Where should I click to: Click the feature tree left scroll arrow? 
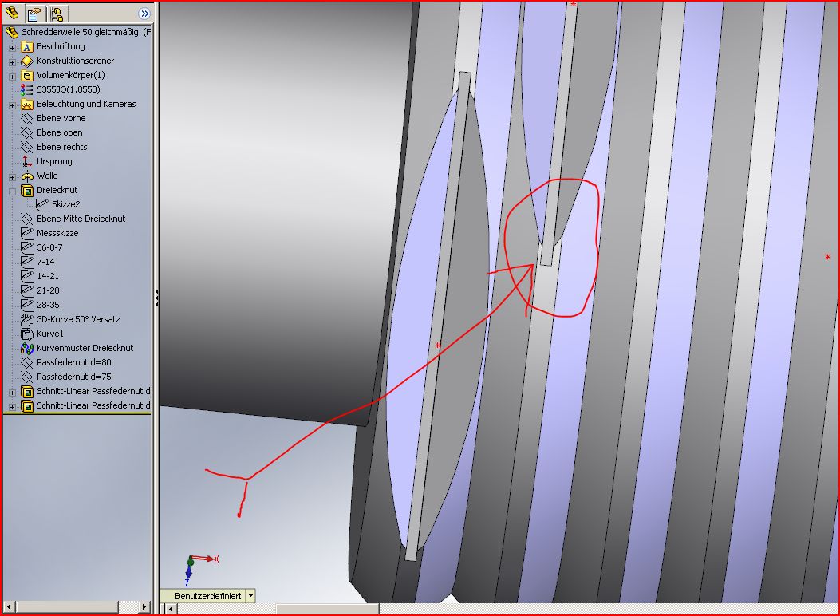pos(9,607)
